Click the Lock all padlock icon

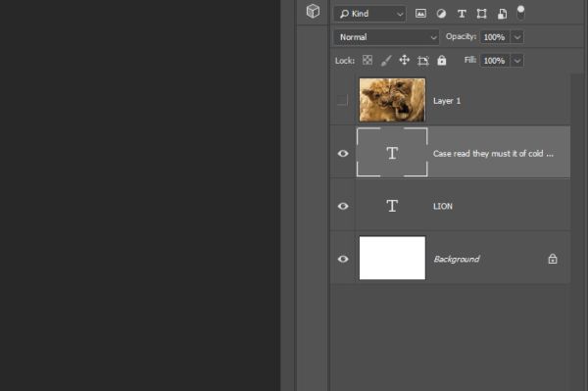click(442, 60)
